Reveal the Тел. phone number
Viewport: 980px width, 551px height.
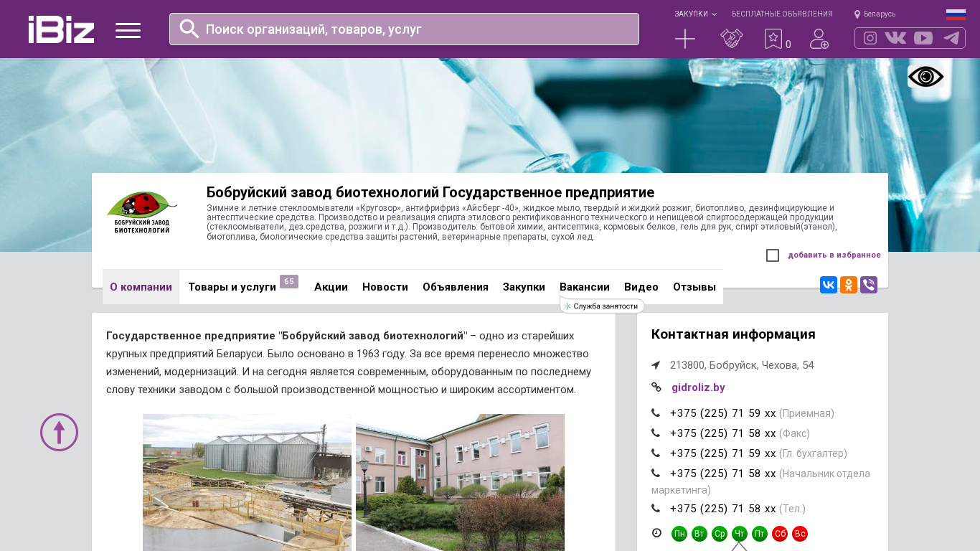point(723,509)
